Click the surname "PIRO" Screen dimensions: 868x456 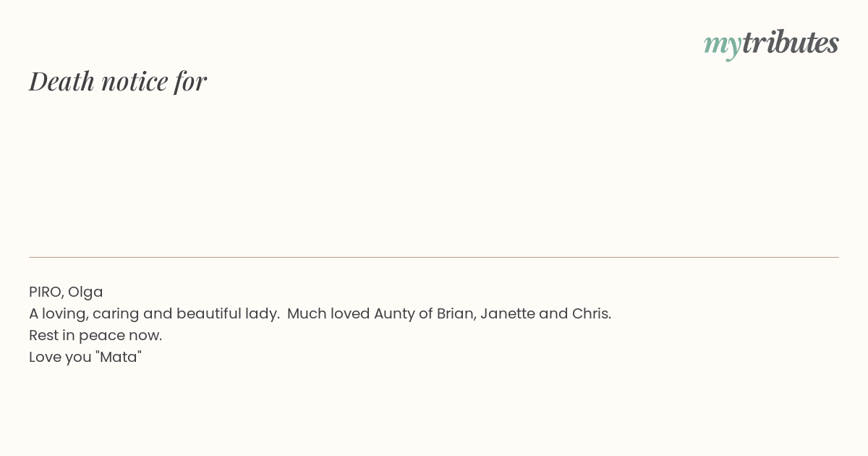pos(46,292)
